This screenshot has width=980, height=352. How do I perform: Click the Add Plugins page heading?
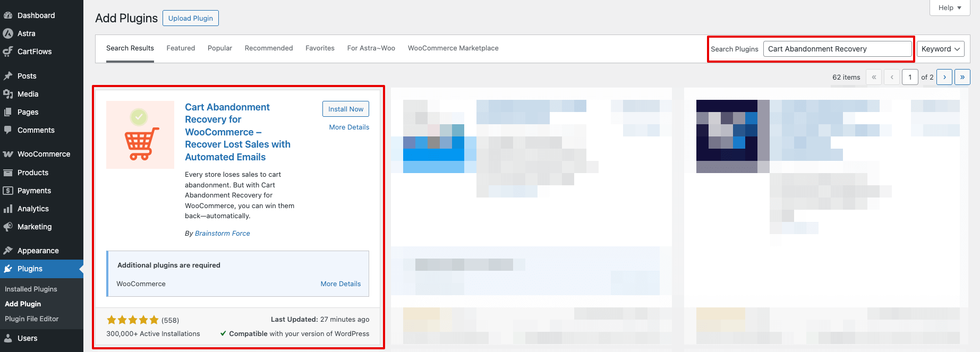pyautogui.click(x=126, y=18)
